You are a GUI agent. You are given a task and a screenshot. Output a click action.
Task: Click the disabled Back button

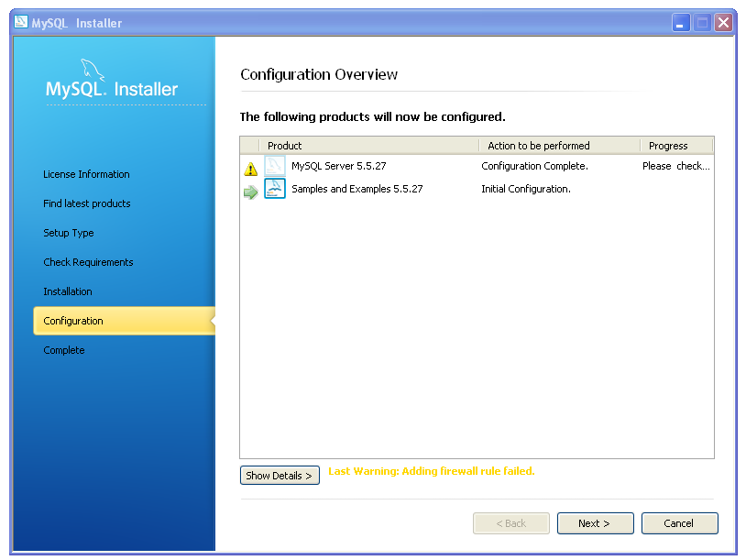point(511,523)
